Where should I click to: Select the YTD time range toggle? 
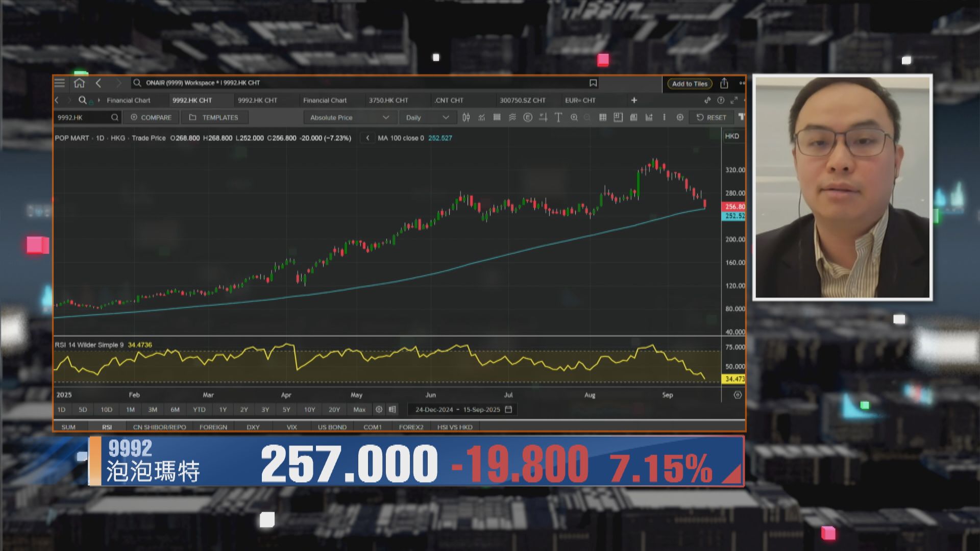point(199,409)
